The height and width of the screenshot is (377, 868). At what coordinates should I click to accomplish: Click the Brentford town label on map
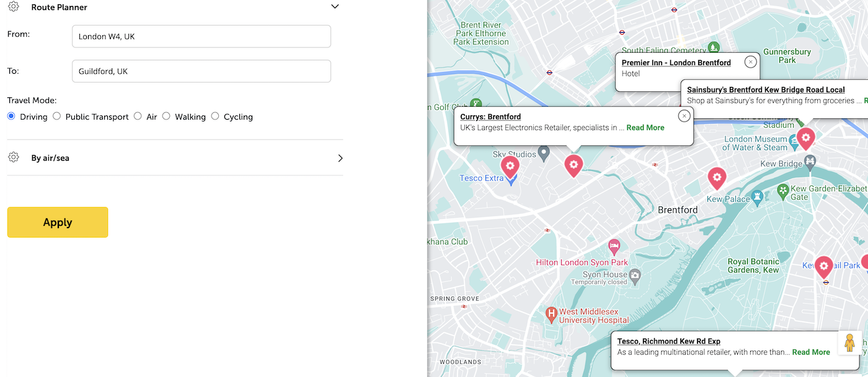pos(678,210)
